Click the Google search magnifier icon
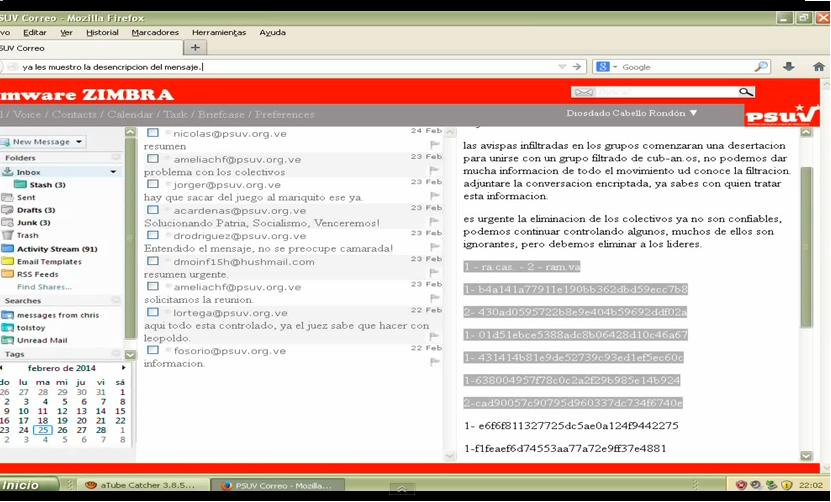The width and height of the screenshot is (831, 502). tap(761, 67)
